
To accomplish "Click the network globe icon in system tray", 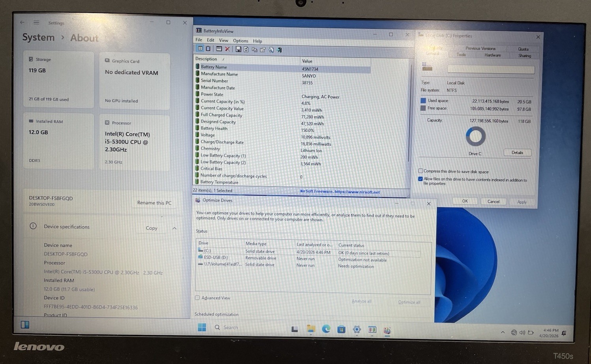I will point(514,332).
